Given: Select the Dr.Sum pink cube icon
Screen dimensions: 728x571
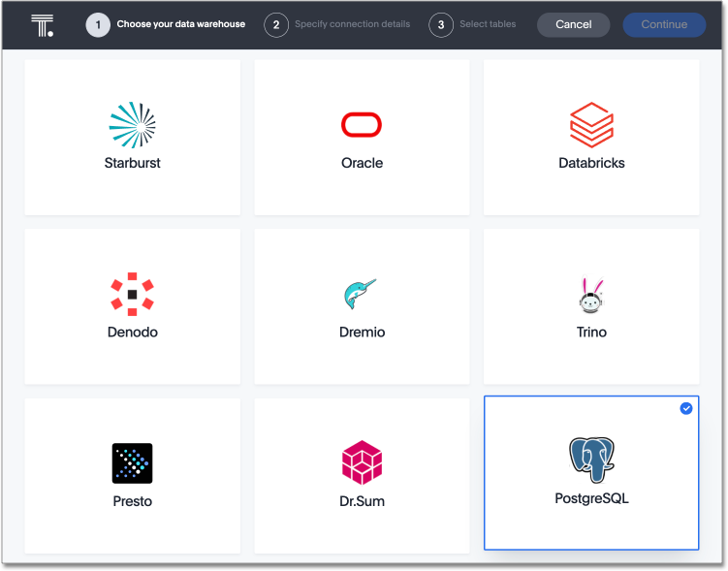Looking at the screenshot, I should (362, 463).
